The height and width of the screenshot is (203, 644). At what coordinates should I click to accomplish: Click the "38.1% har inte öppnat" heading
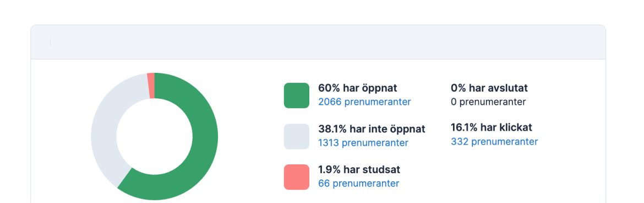click(x=372, y=129)
